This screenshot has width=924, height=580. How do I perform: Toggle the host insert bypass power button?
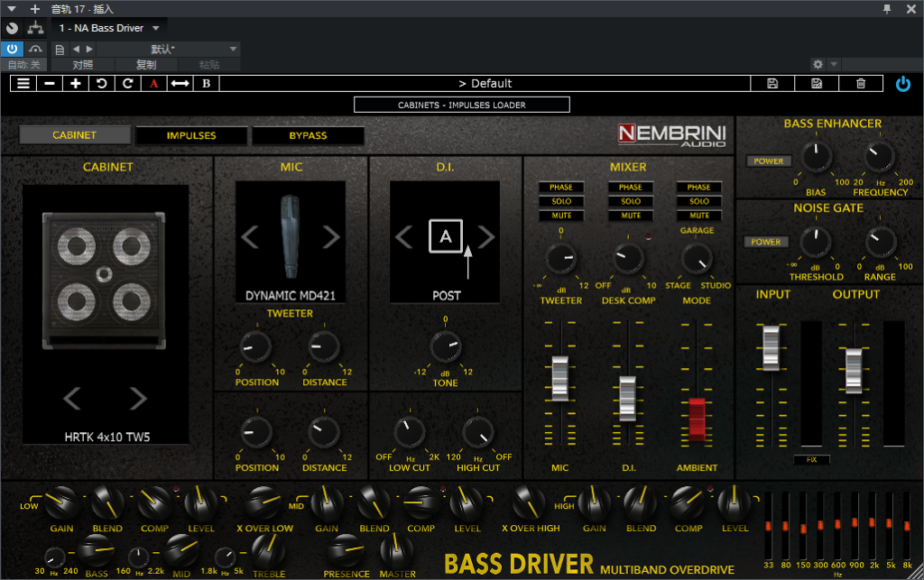[12, 49]
